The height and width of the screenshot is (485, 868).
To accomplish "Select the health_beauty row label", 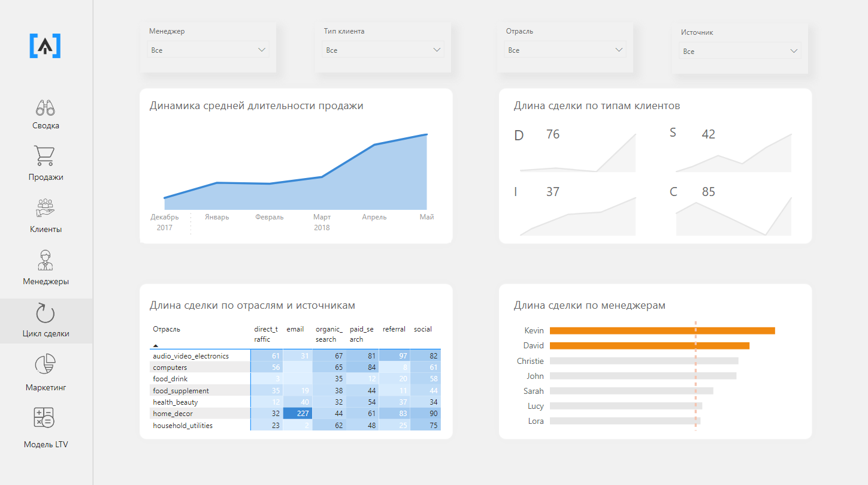I will (x=175, y=402).
